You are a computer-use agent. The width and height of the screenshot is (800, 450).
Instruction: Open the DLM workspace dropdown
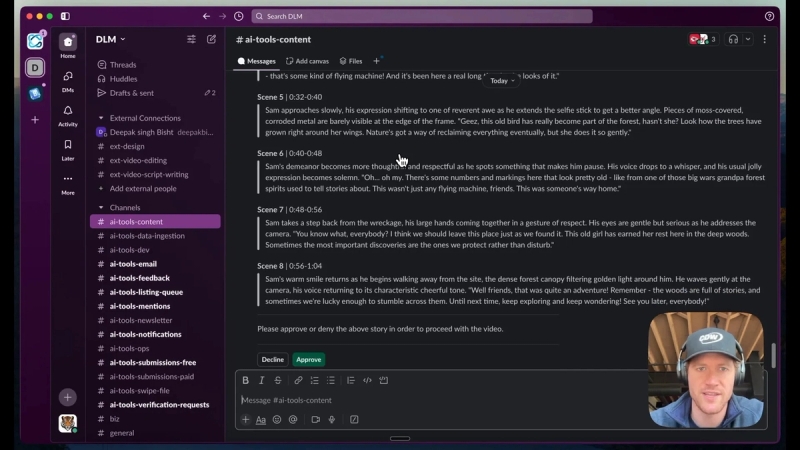click(x=110, y=39)
